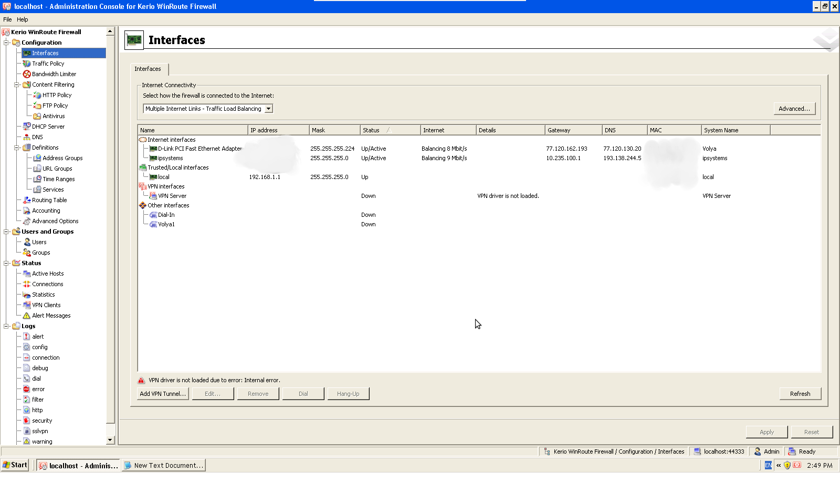Select the Volya1 interface row
Screen dimensions: 840x504
(x=479, y=224)
